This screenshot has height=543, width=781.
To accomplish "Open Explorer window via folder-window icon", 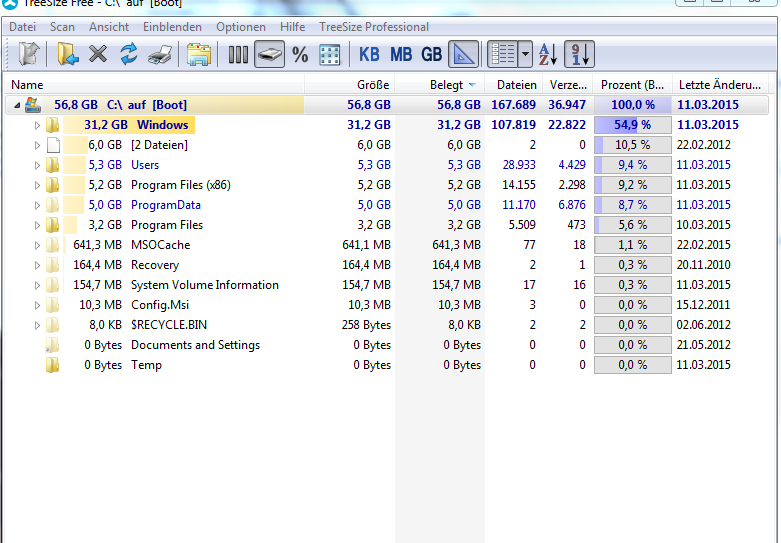I will [x=199, y=54].
